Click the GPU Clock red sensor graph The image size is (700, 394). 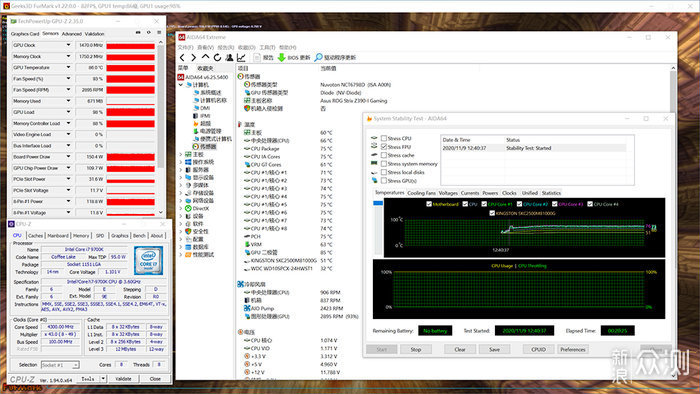[130, 46]
